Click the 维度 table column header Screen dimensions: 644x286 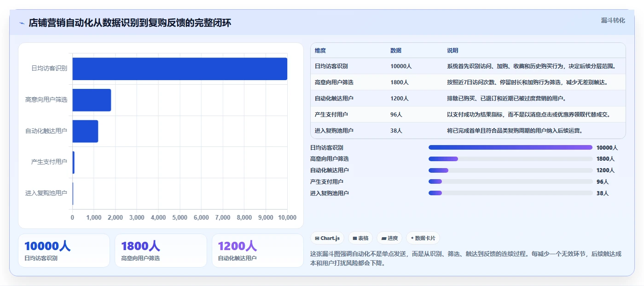[x=320, y=51]
